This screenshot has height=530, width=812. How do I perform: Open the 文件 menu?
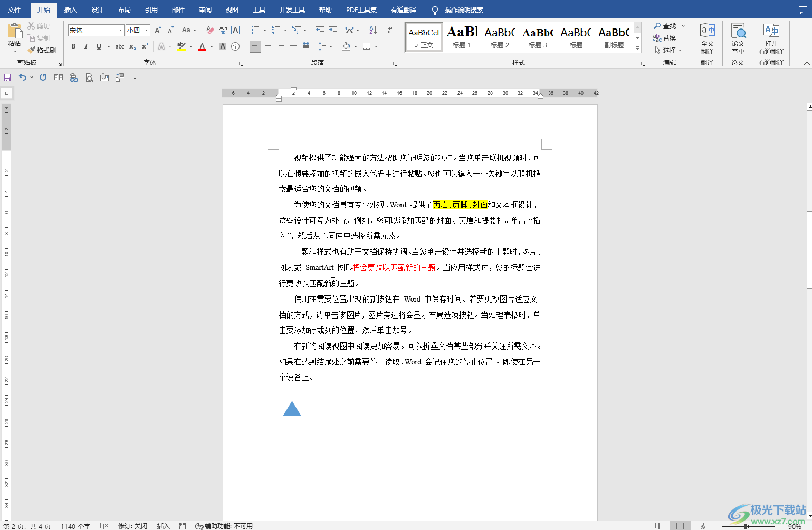click(14, 10)
